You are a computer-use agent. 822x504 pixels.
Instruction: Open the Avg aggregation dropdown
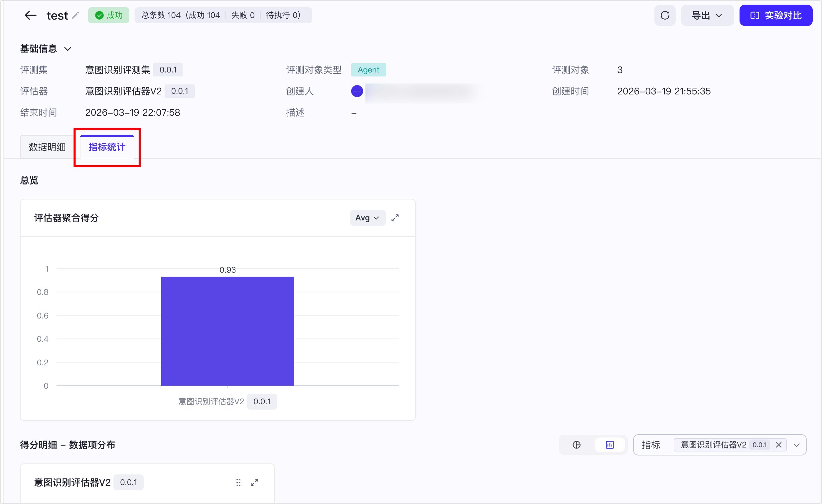tap(367, 218)
